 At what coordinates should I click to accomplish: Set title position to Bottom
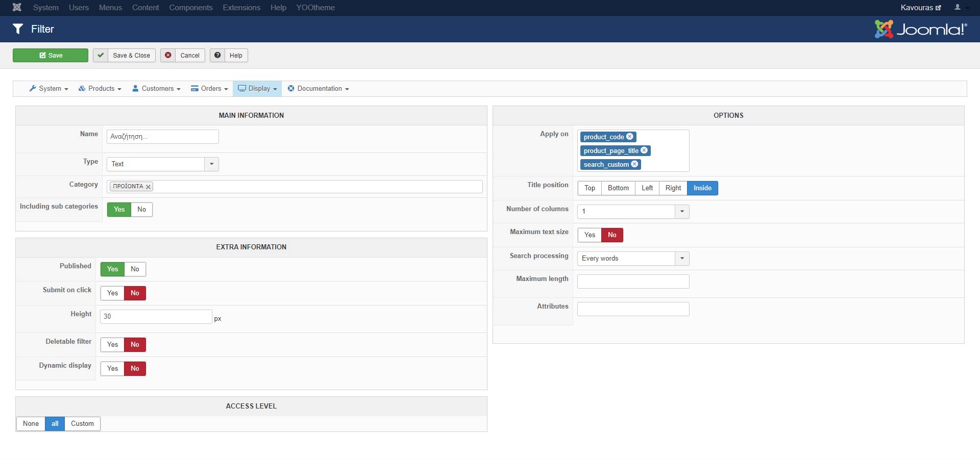(618, 188)
